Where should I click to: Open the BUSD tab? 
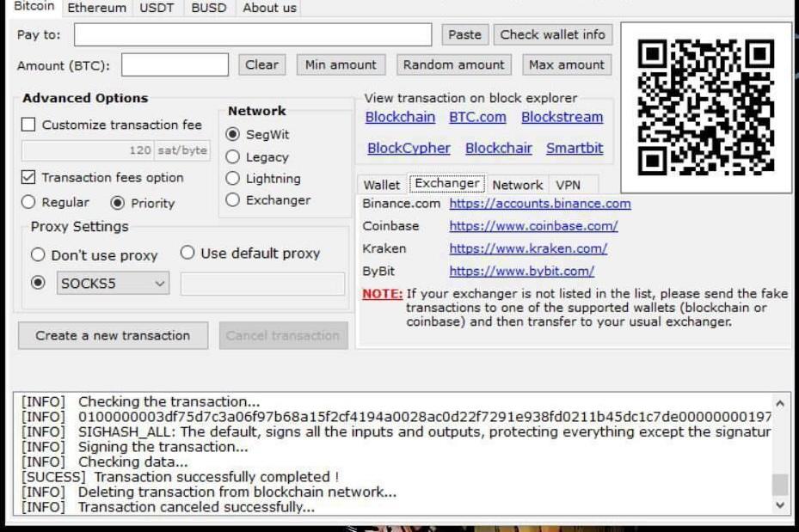coord(207,8)
